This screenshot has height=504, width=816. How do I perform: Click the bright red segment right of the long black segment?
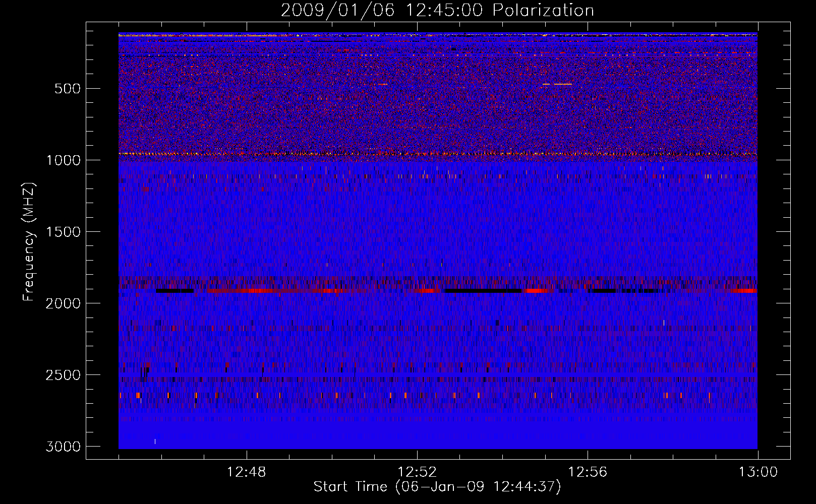coord(537,291)
